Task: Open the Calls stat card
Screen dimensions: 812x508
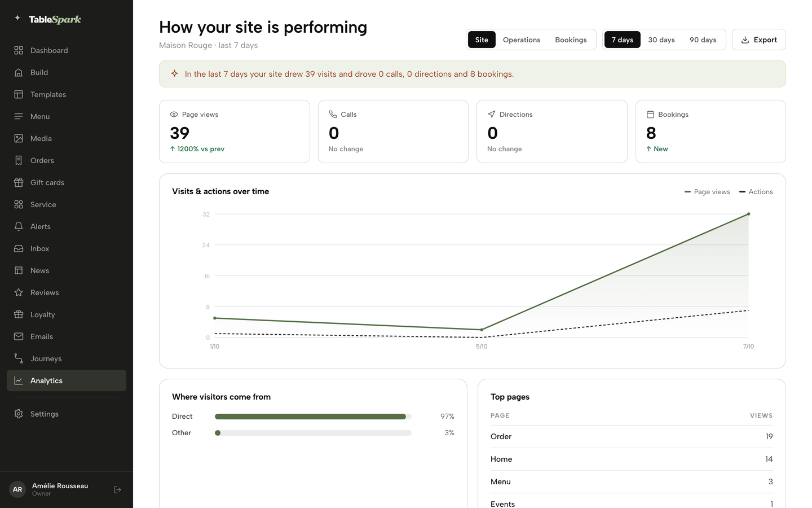Action: 393,132
